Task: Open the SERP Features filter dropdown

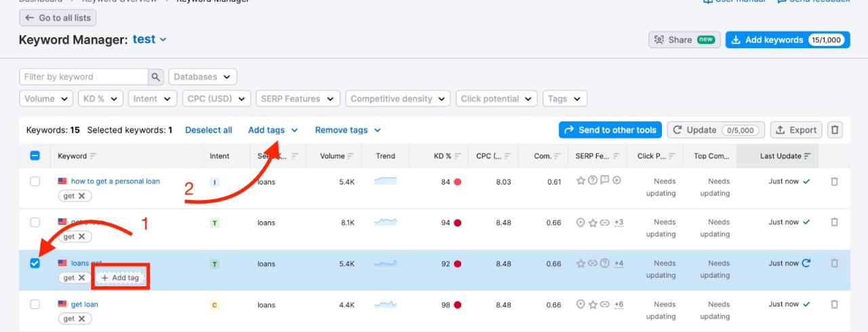Action: coord(298,98)
